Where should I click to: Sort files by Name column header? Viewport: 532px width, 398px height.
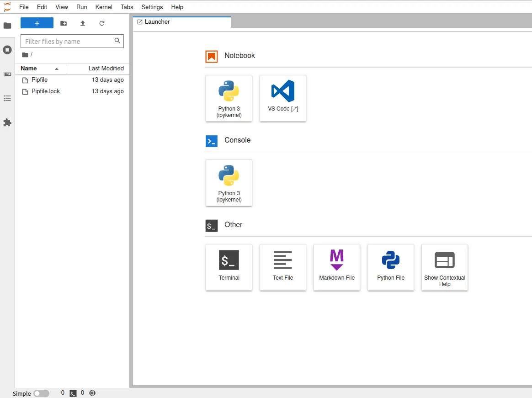click(x=29, y=69)
